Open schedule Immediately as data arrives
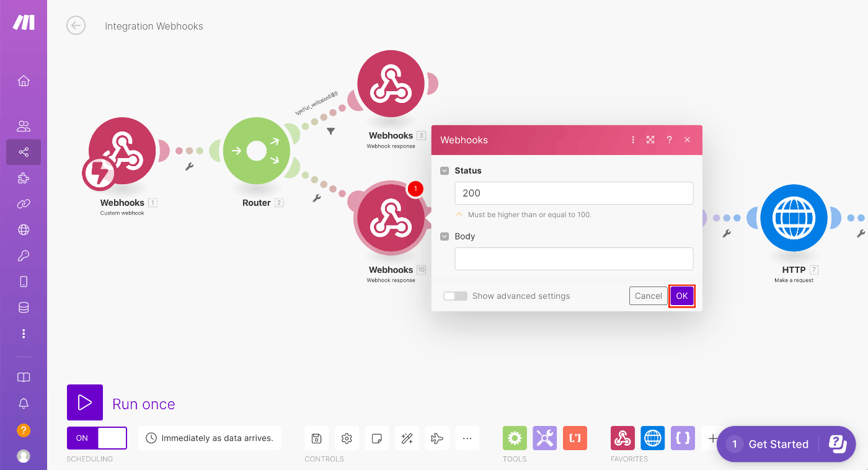This screenshot has height=470, width=868. point(210,438)
